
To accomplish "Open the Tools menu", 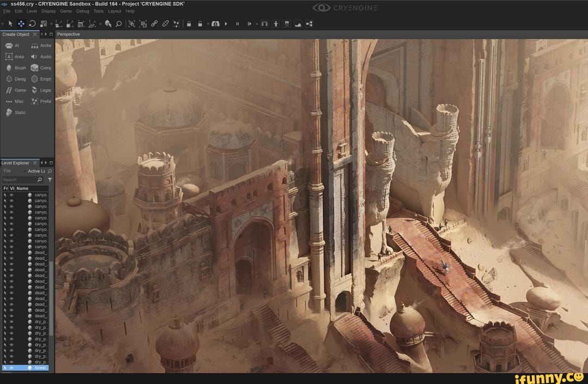I will click(99, 11).
